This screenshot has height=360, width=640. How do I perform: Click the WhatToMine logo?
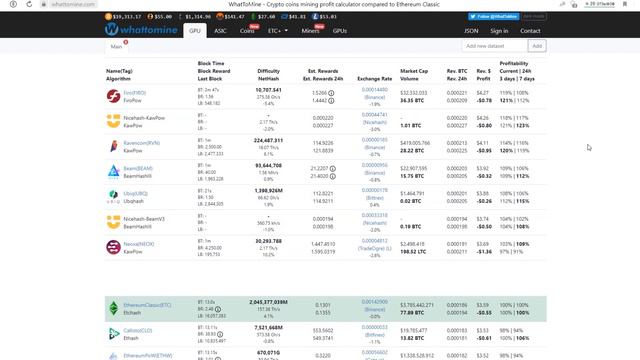tap(141, 30)
